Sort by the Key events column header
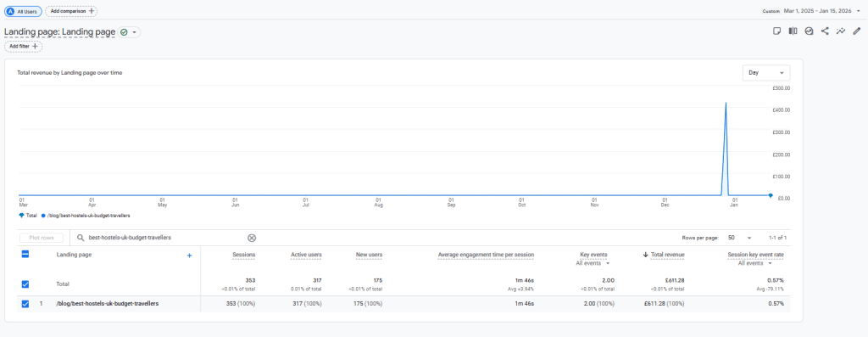868x337 pixels. coord(593,255)
